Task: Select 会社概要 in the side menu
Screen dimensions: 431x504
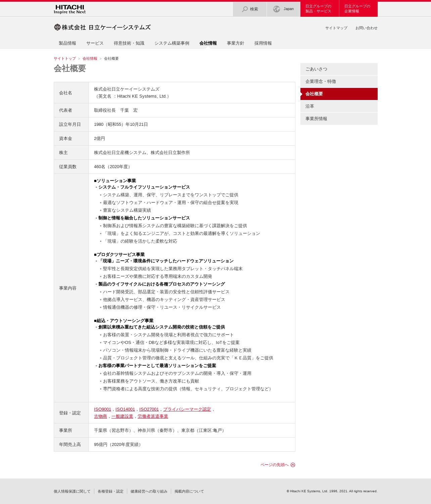Action: (339, 94)
